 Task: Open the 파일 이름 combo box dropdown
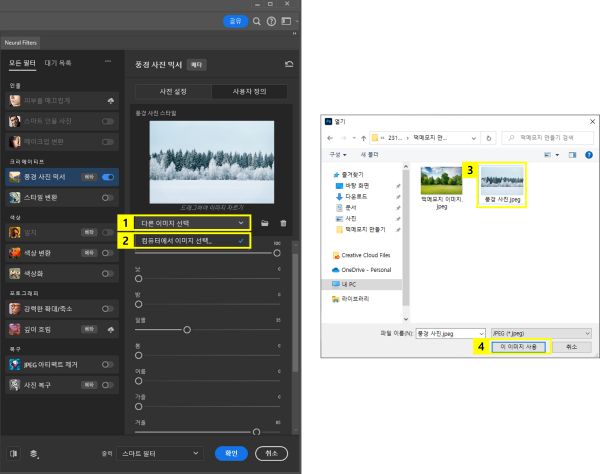pos(481,334)
